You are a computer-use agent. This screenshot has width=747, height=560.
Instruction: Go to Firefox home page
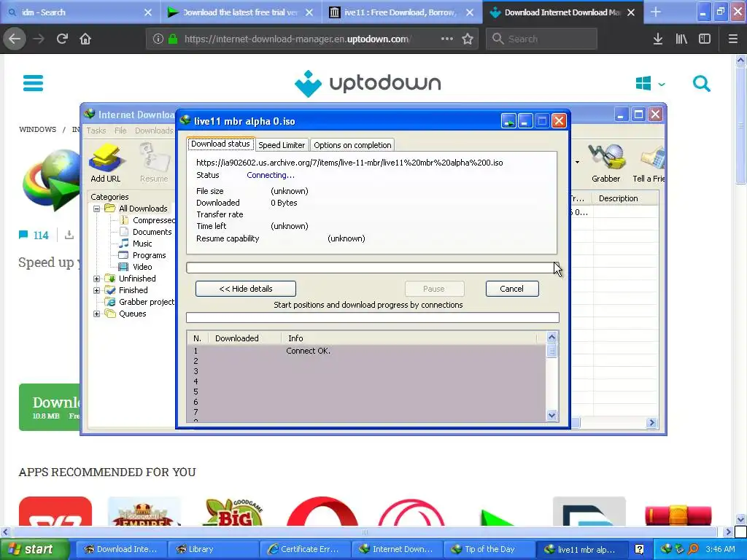(85, 39)
